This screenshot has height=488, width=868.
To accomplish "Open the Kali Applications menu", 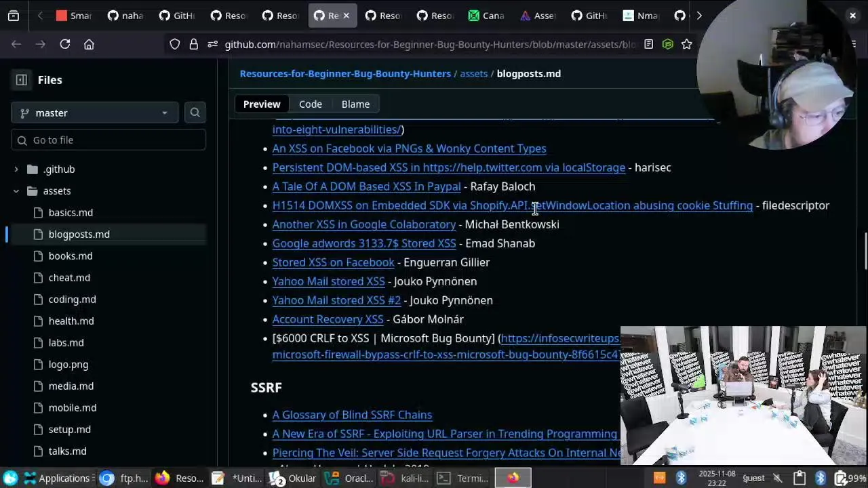I will click(57, 479).
